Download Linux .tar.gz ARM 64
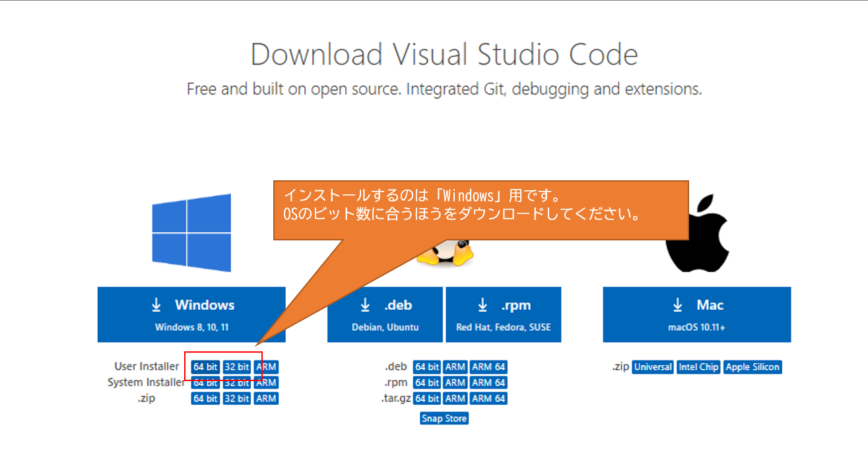 (x=488, y=398)
